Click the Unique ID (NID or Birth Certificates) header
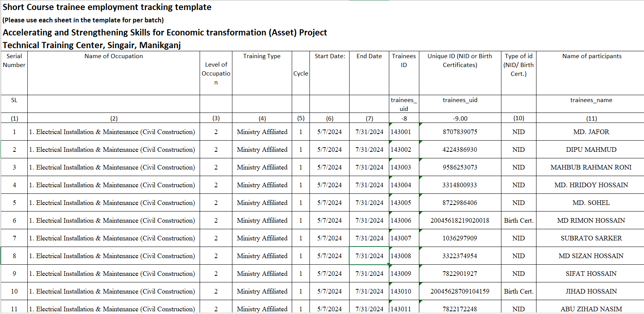The width and height of the screenshot is (644, 314). tap(460, 60)
